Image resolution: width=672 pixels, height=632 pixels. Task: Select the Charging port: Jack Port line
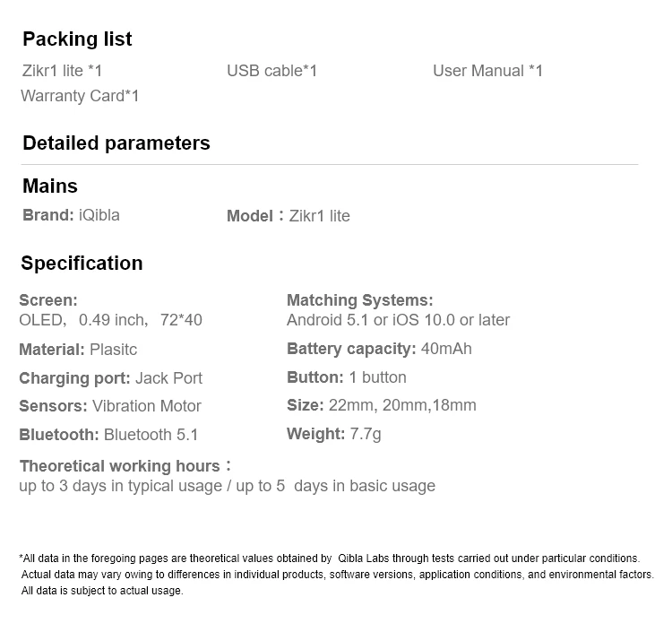tap(110, 378)
